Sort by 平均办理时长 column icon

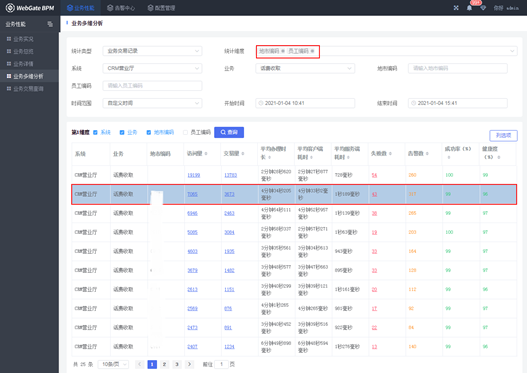click(x=270, y=157)
